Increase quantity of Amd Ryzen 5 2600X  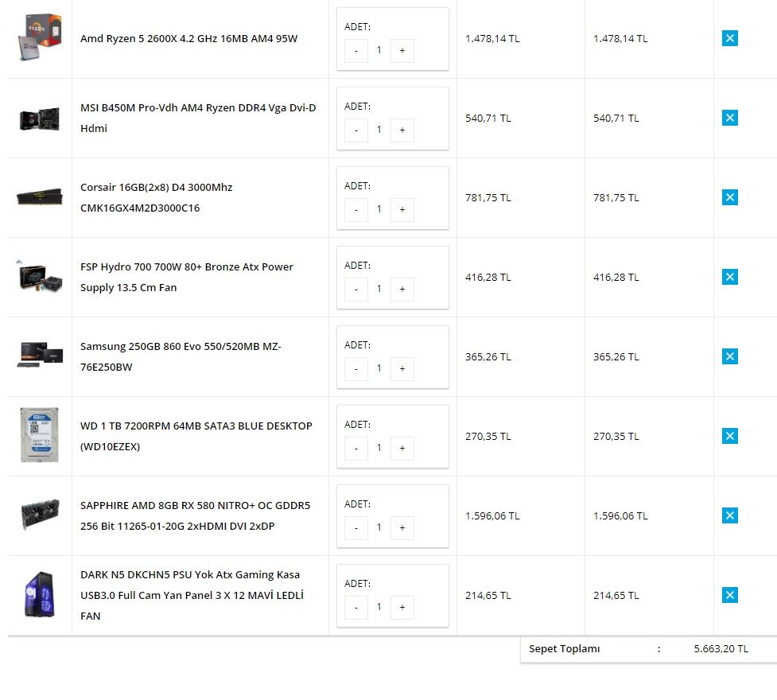coord(402,50)
